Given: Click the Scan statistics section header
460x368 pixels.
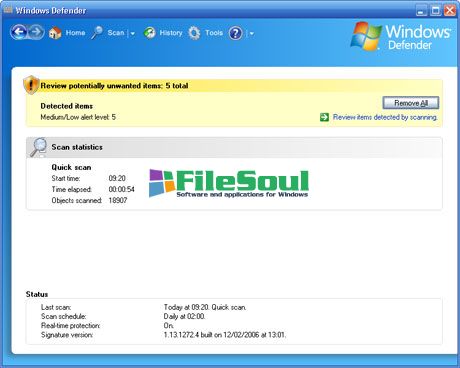Looking at the screenshot, I should coord(234,147).
